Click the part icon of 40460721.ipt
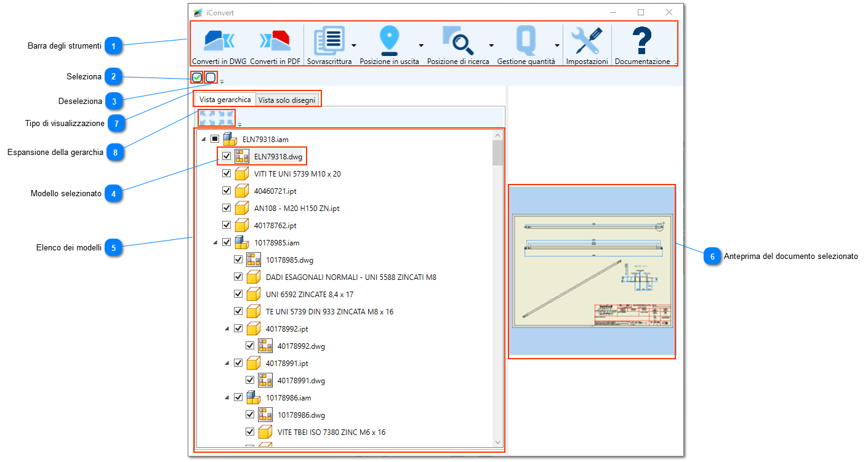 [242, 191]
